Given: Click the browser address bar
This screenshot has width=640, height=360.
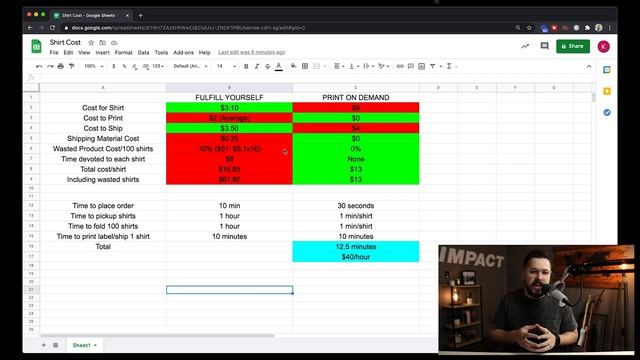Looking at the screenshot, I should point(286,28).
